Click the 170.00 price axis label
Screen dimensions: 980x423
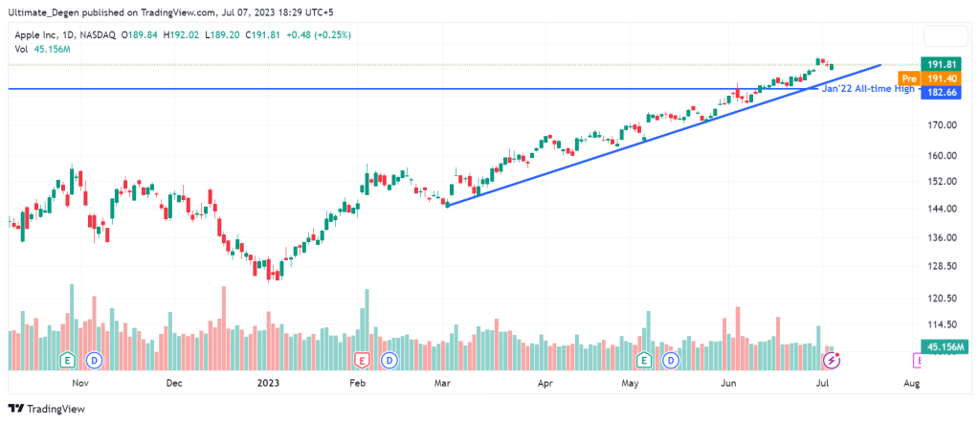pyautogui.click(x=943, y=125)
